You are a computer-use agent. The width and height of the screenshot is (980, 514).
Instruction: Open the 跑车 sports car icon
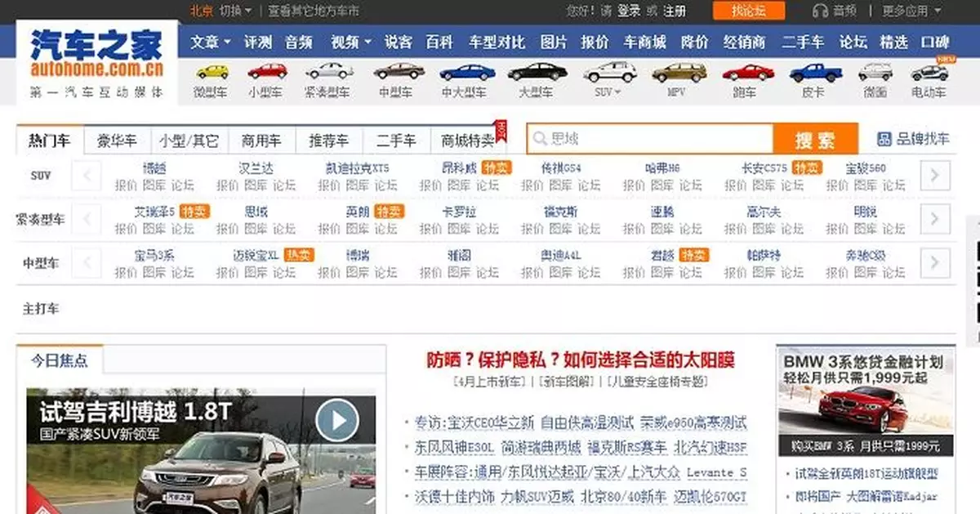coord(747,72)
